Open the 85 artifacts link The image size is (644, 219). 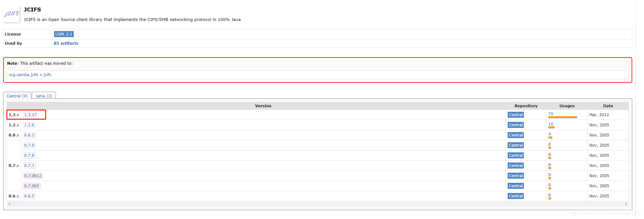[x=66, y=43]
